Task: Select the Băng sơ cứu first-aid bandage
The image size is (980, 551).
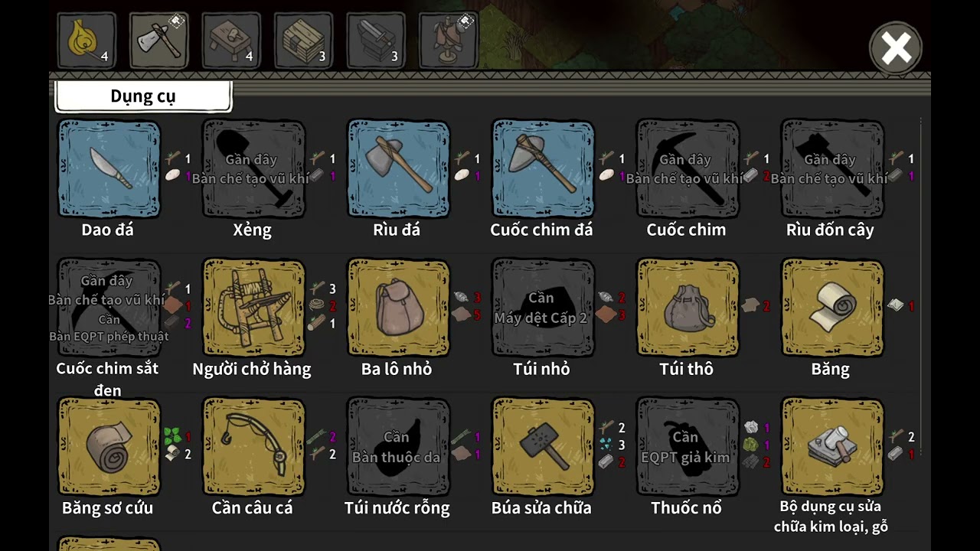Action: point(109,447)
